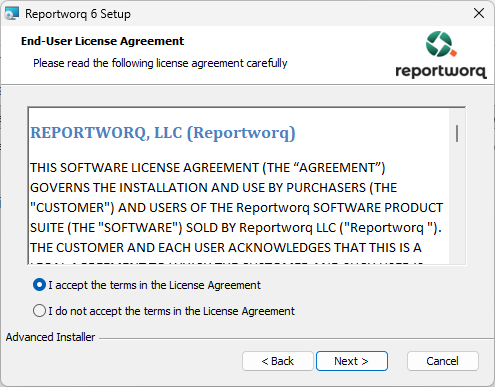
Task: Click the 'GOVERNS THE INSTALLATION AND USE' line
Action: pyautogui.click(x=213, y=188)
